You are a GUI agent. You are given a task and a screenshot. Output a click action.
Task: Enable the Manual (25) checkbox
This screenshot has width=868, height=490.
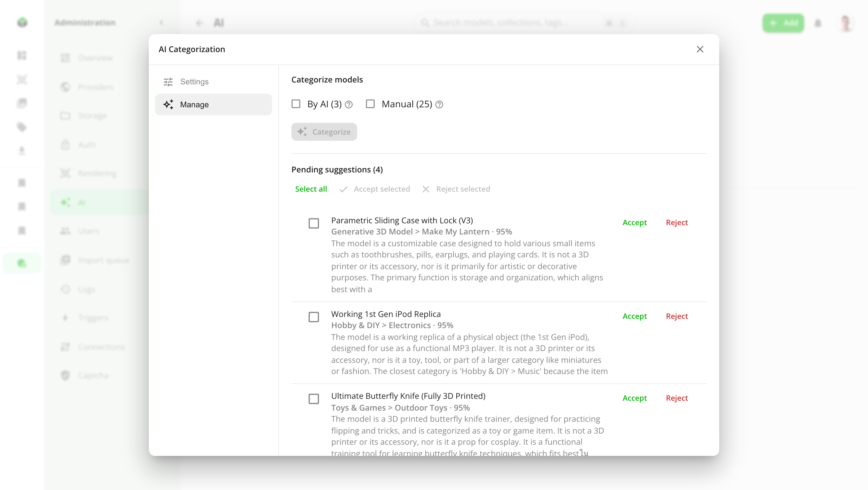point(370,104)
